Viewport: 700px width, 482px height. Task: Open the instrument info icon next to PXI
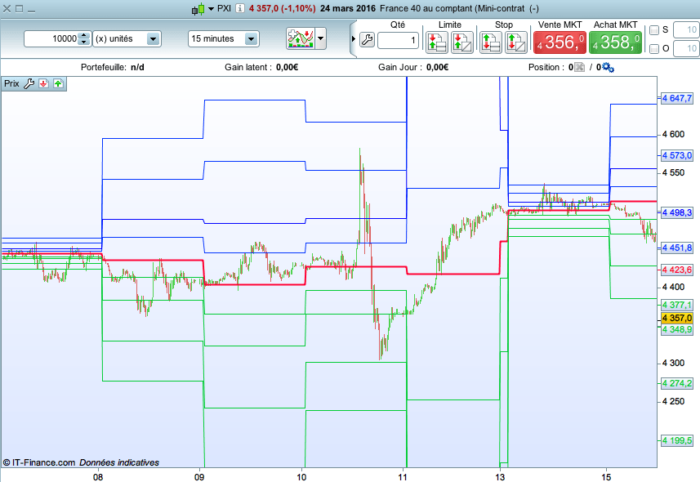tap(240, 8)
